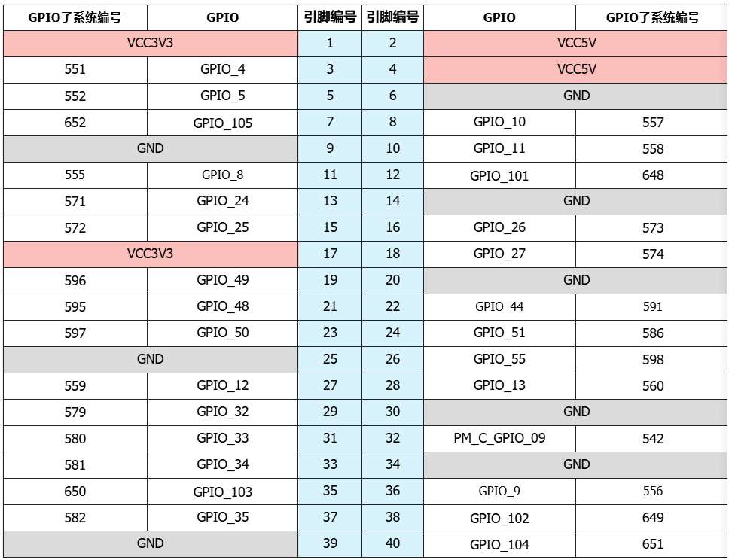Click the GPIO_103 cell

pos(223,492)
